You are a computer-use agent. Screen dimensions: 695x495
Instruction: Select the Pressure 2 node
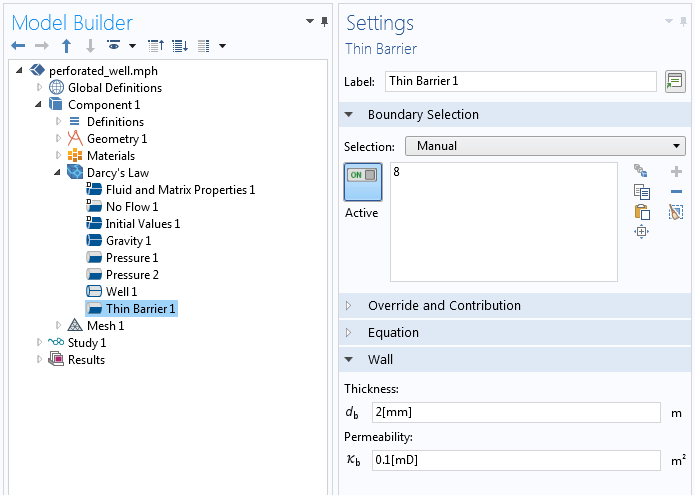[131, 275]
